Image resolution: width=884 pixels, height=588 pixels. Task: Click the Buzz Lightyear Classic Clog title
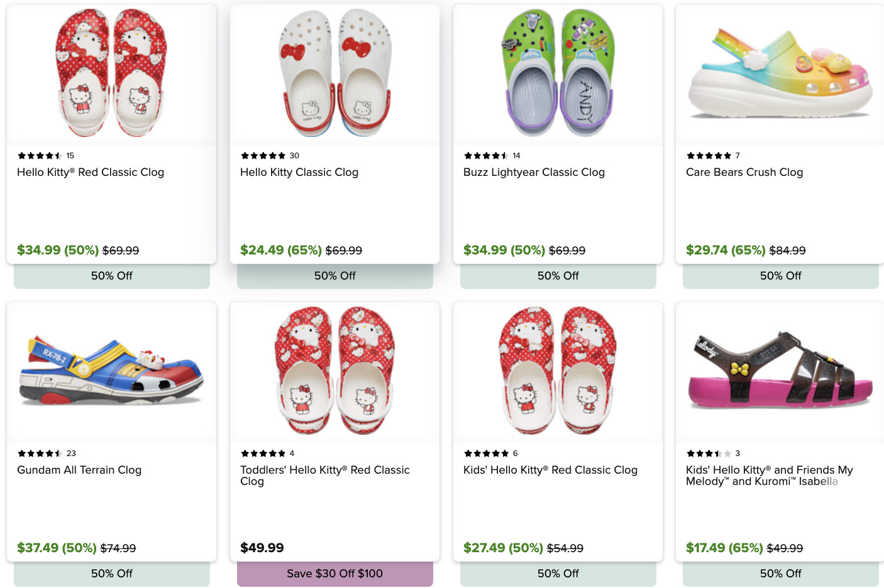(534, 172)
